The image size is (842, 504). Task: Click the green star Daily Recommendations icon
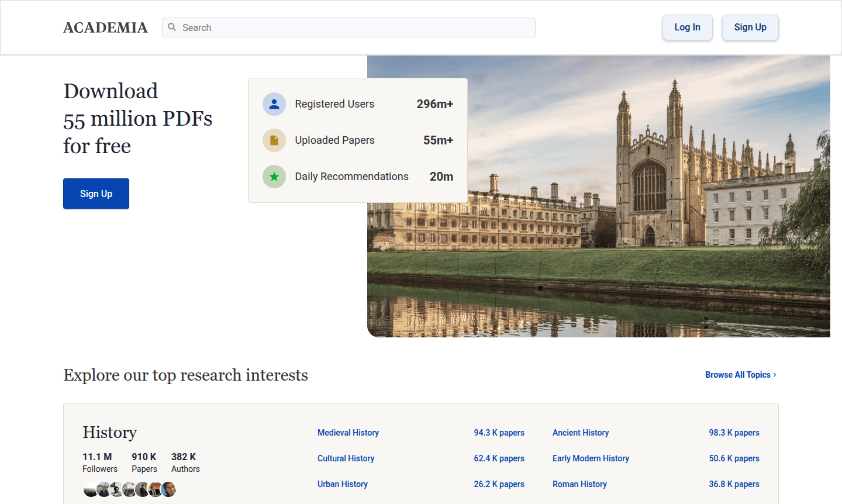tap(274, 176)
